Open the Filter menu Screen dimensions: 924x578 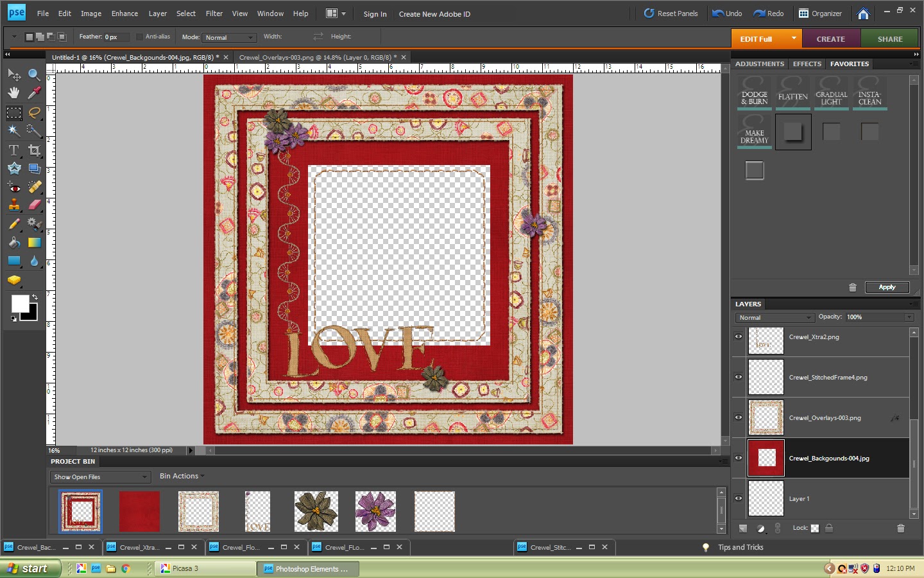(214, 13)
